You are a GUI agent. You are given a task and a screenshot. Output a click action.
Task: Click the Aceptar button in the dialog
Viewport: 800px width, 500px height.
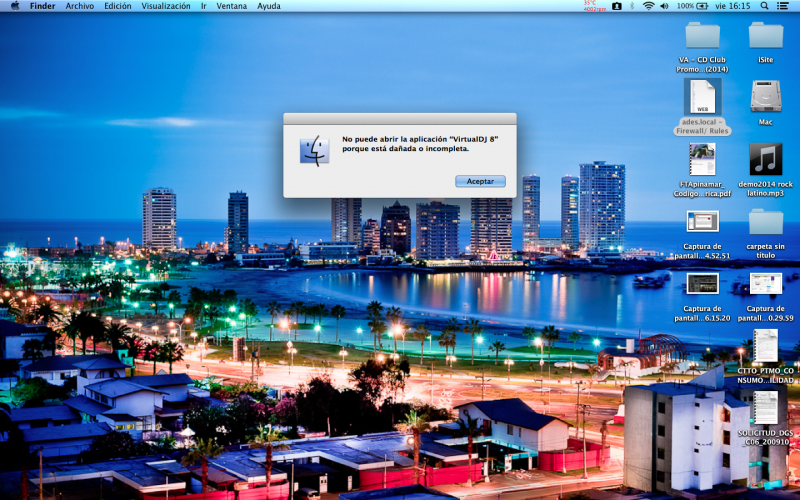(480, 181)
